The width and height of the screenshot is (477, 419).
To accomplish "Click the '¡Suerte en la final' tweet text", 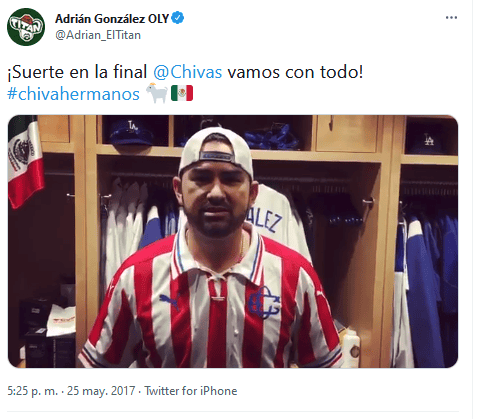I will 77,72.
